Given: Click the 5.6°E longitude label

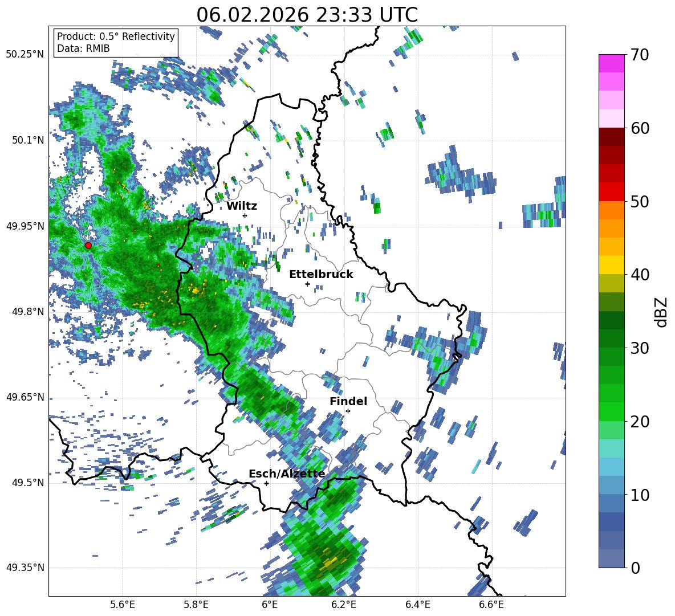Looking at the screenshot, I should (123, 605).
